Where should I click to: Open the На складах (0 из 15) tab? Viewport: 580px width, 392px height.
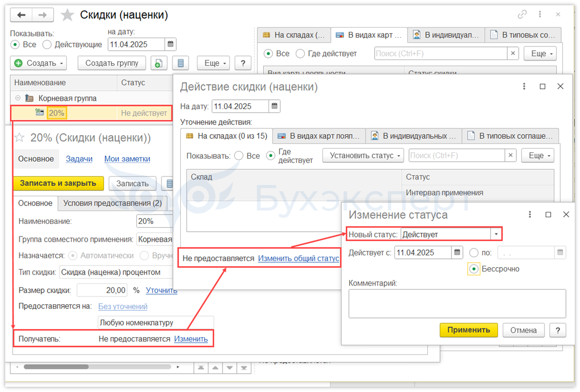tap(227, 136)
